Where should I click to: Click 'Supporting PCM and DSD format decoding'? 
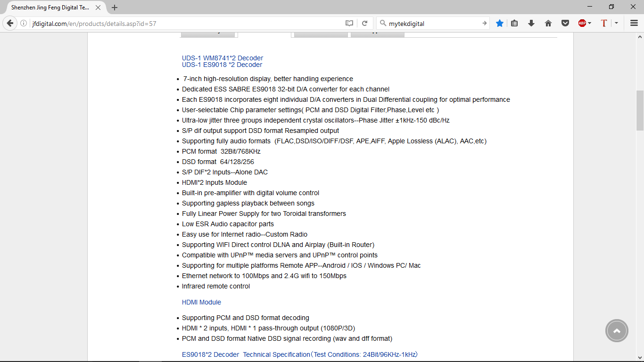coord(246,318)
